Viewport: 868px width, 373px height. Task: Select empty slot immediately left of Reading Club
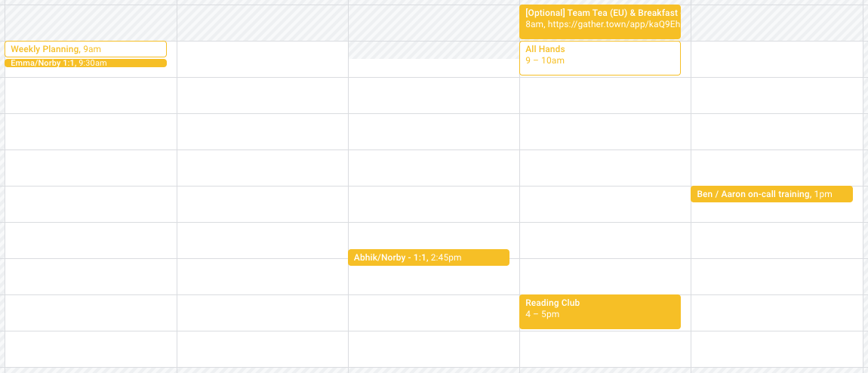433,313
